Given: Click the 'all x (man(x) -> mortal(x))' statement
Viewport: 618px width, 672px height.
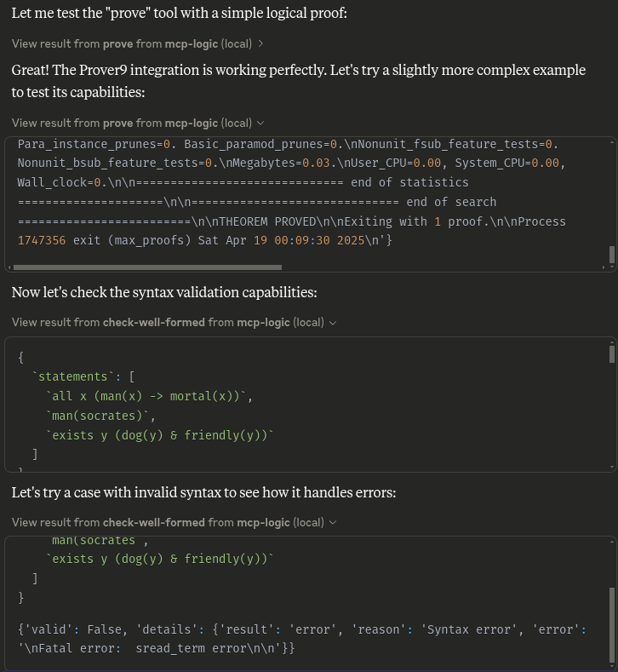Looking at the screenshot, I should click(x=149, y=396).
